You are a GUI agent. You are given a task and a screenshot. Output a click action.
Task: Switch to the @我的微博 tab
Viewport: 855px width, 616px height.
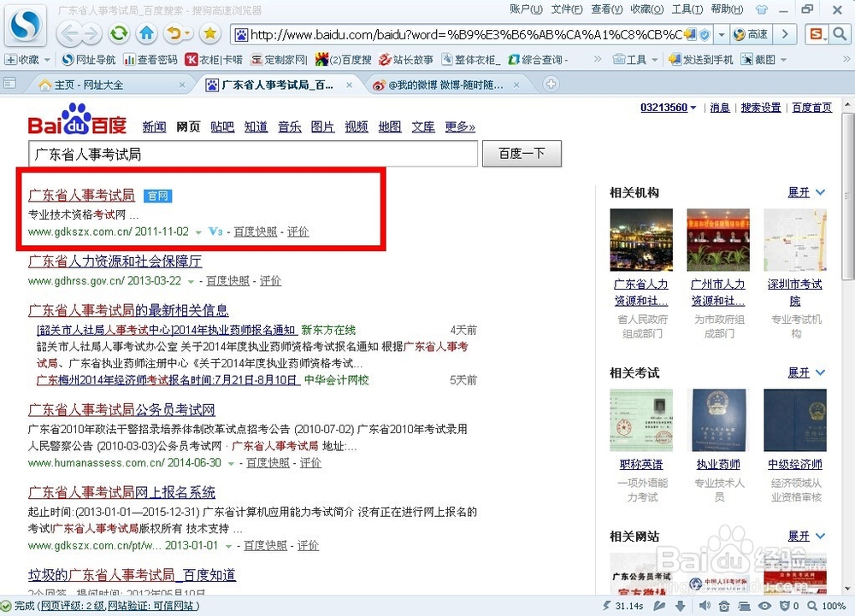[x=445, y=85]
